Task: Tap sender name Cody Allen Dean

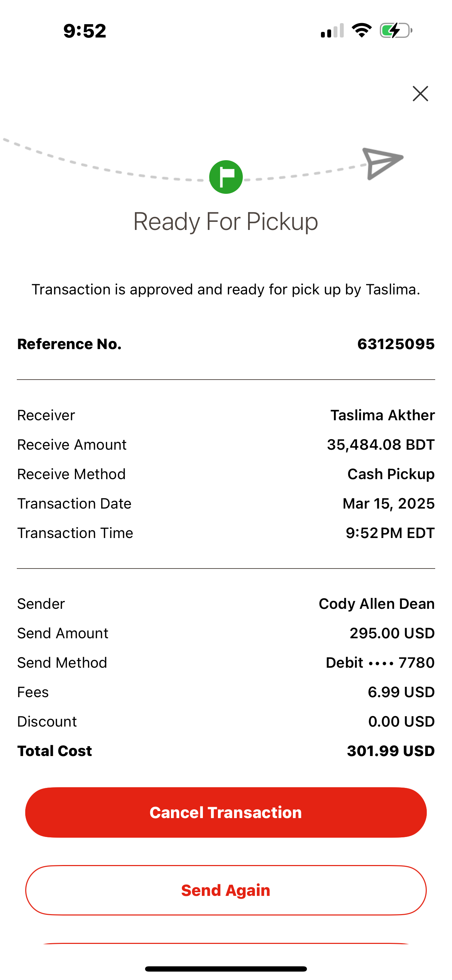Action: tap(376, 604)
